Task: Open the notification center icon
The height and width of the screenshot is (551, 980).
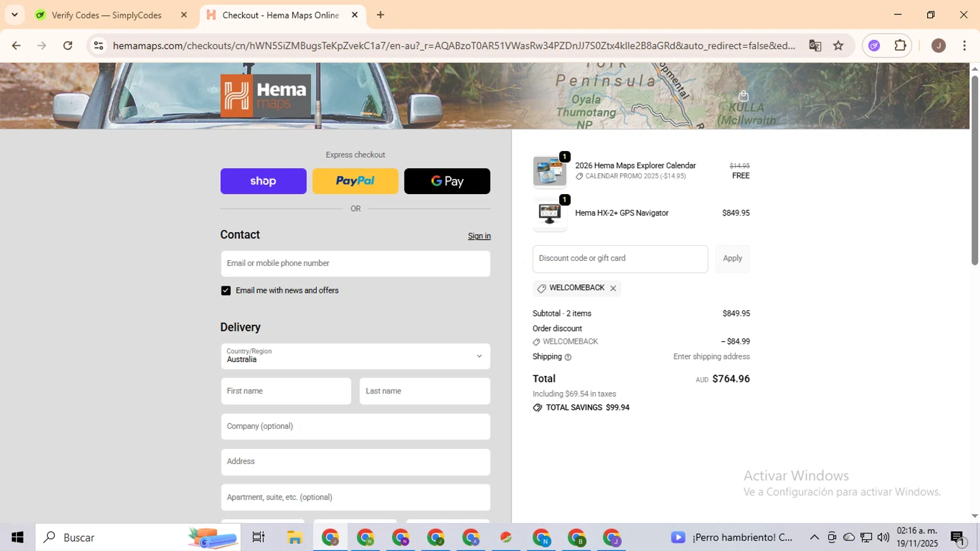Action: 958,537
